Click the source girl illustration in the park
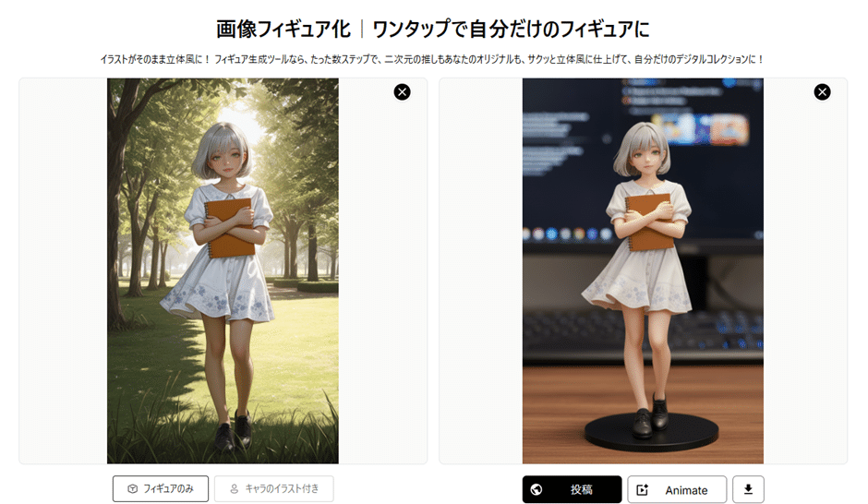This screenshot has width=868, height=504. (223, 270)
